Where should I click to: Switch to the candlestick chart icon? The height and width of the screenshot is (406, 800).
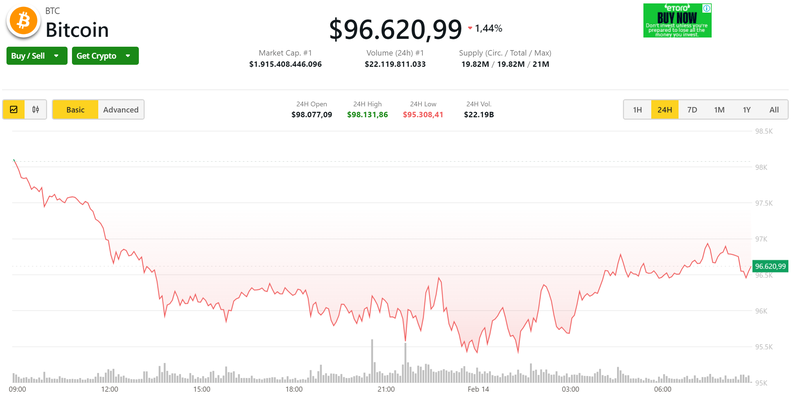[37, 109]
